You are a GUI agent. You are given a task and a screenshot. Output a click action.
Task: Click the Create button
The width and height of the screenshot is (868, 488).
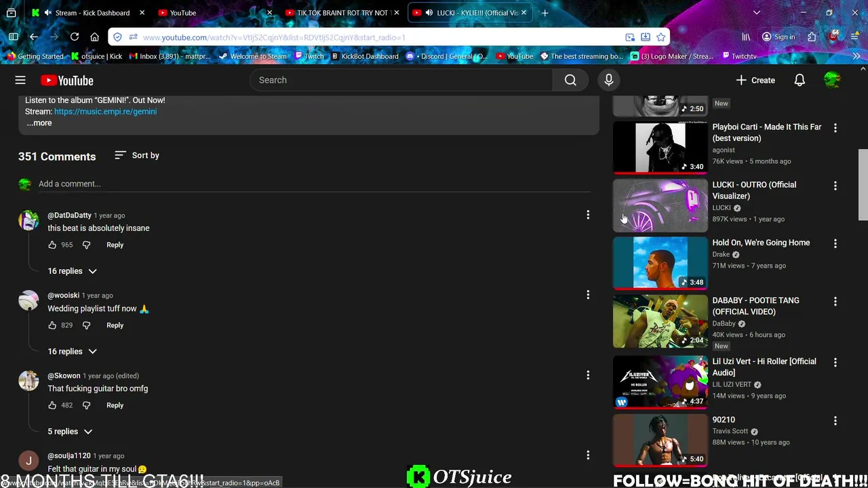pos(755,80)
